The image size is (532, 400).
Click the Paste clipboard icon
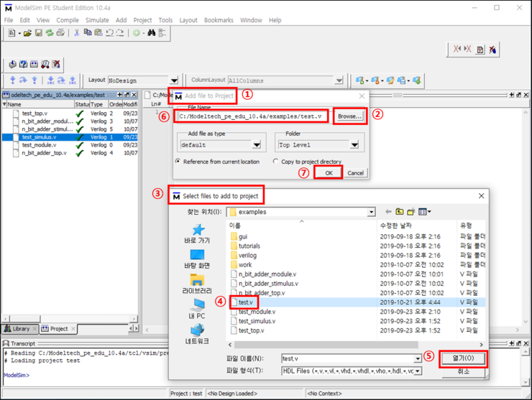click(x=98, y=32)
